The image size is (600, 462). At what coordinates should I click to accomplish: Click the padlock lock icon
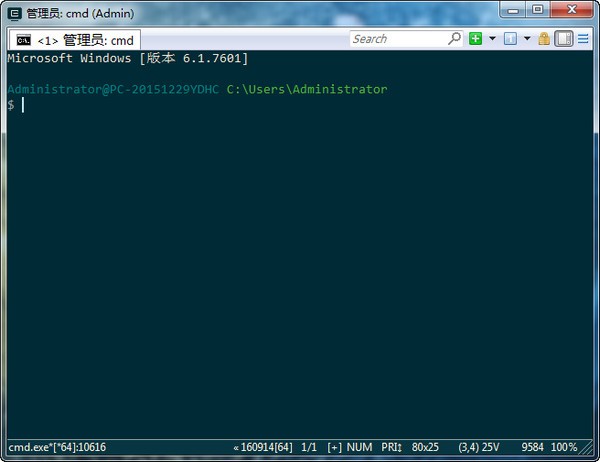544,39
